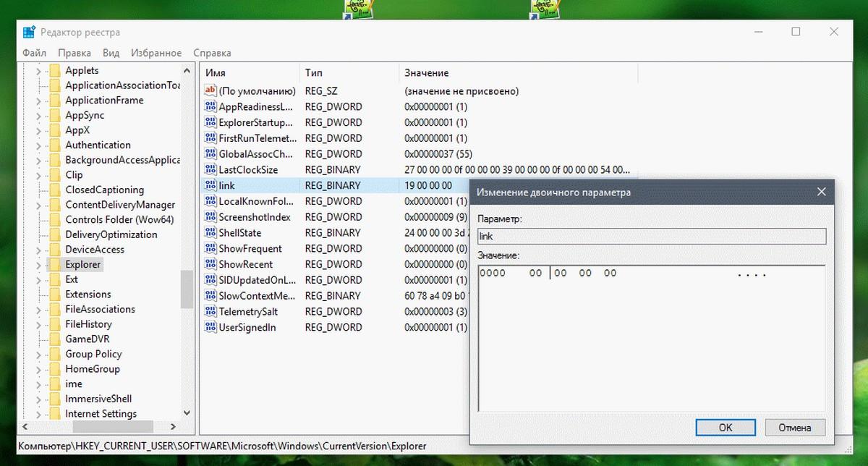
Task: Click the ShowRecent value icon
Action: [210, 264]
